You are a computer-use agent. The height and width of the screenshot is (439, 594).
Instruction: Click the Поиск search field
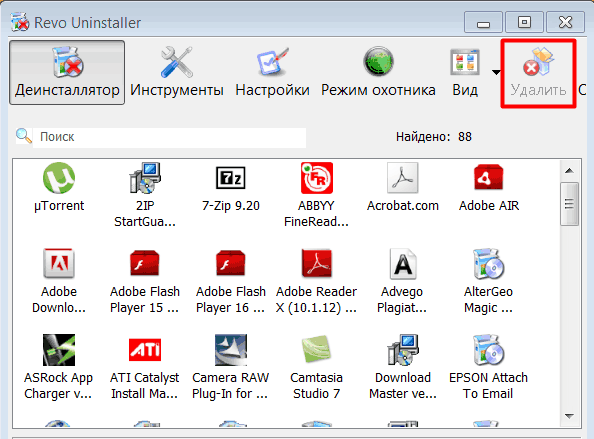(x=169, y=137)
